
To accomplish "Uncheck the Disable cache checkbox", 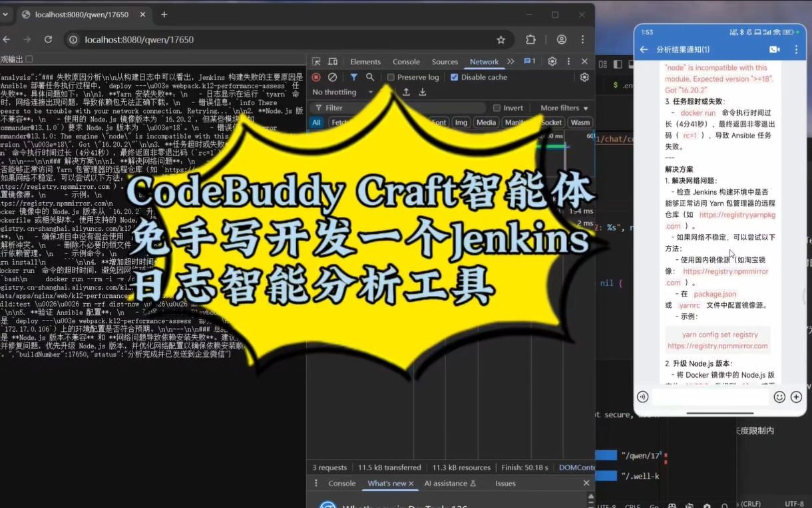I will 454,77.
